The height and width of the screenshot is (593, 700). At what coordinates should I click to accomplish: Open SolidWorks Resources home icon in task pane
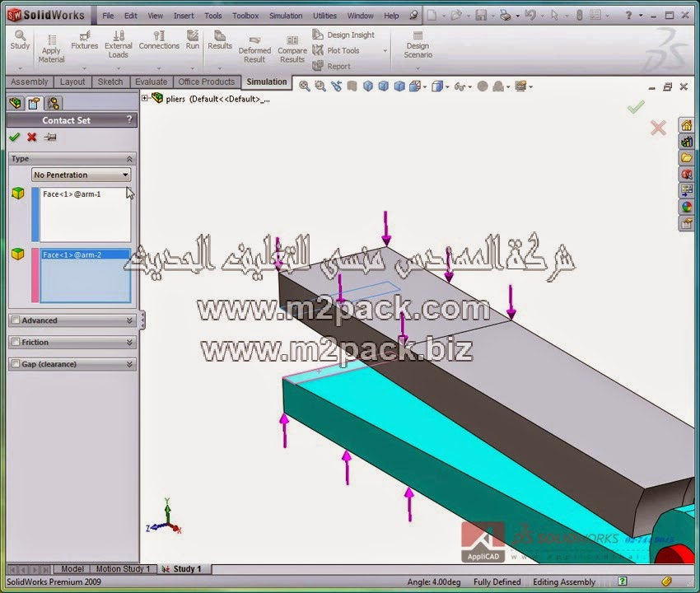pyautogui.click(x=686, y=125)
